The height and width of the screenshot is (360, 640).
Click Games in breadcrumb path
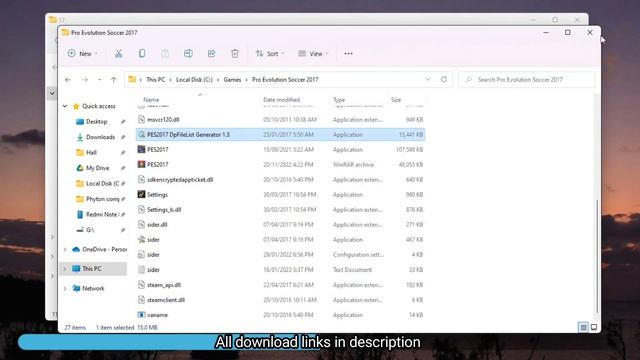click(232, 80)
